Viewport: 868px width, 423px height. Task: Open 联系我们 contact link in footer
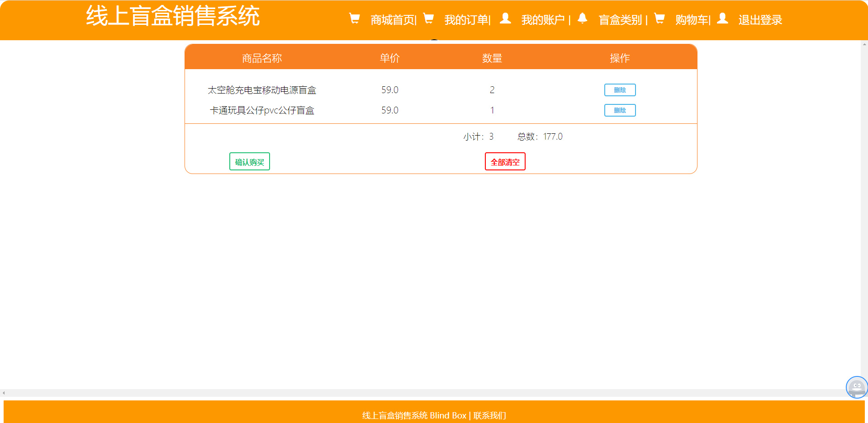pyautogui.click(x=490, y=415)
